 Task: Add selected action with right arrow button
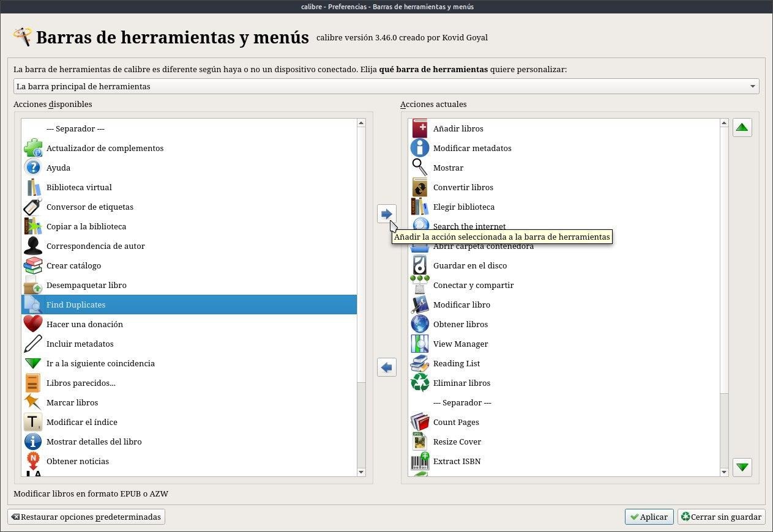click(x=386, y=214)
